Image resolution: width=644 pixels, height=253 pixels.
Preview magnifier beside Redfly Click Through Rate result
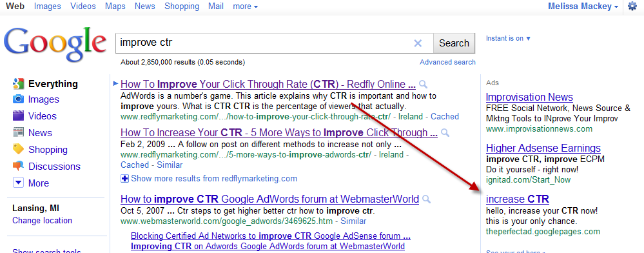coord(423,85)
